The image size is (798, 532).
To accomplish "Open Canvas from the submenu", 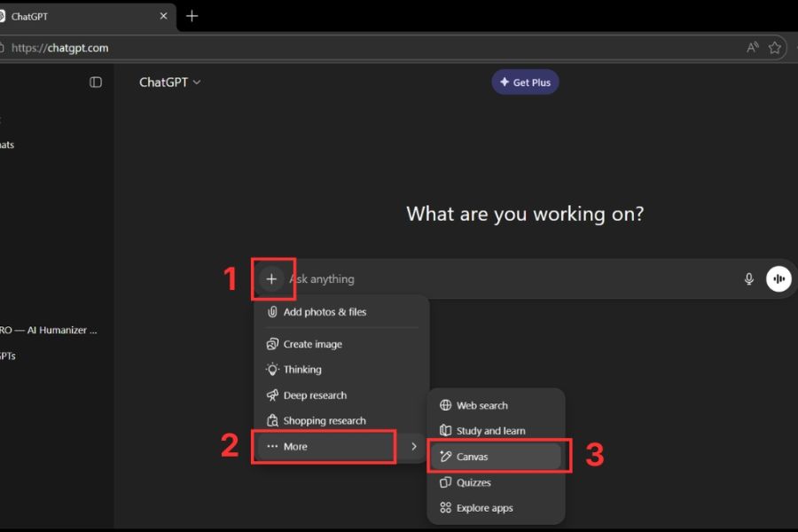I will (472, 457).
